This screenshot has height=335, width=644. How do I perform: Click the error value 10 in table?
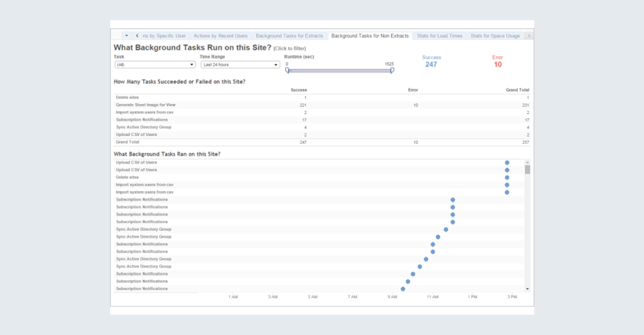(x=415, y=105)
